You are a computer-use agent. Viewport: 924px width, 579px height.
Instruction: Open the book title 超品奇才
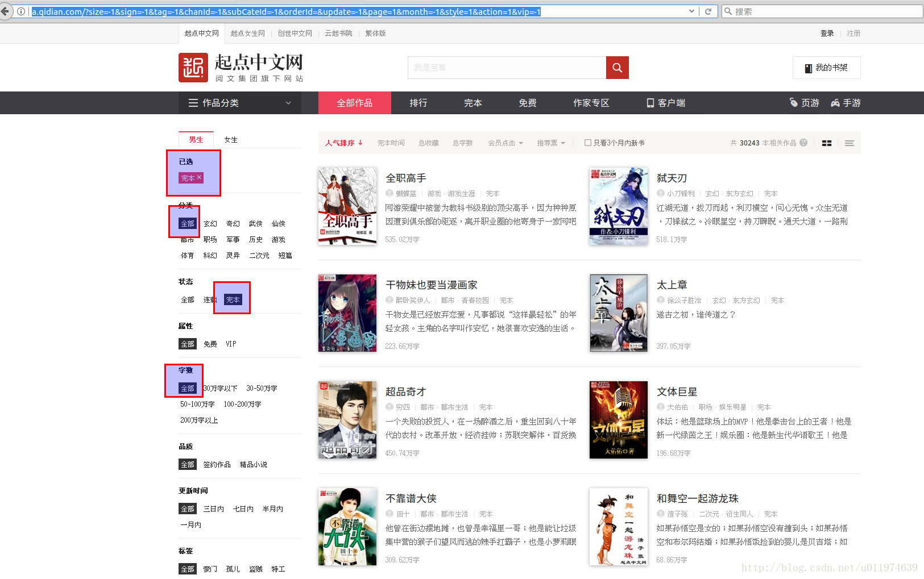click(406, 392)
